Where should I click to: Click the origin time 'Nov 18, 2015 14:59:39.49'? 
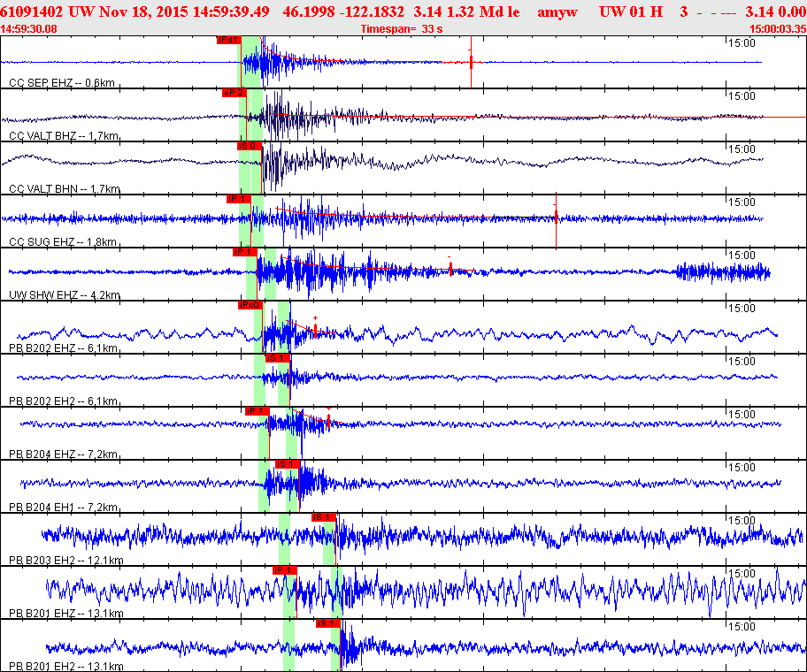tap(184, 11)
